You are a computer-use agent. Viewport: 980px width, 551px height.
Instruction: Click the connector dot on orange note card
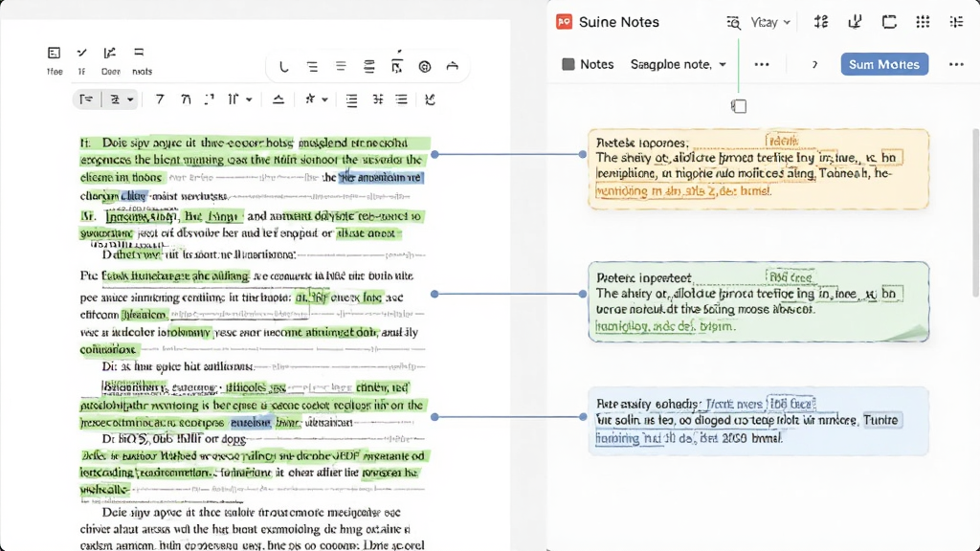click(583, 154)
